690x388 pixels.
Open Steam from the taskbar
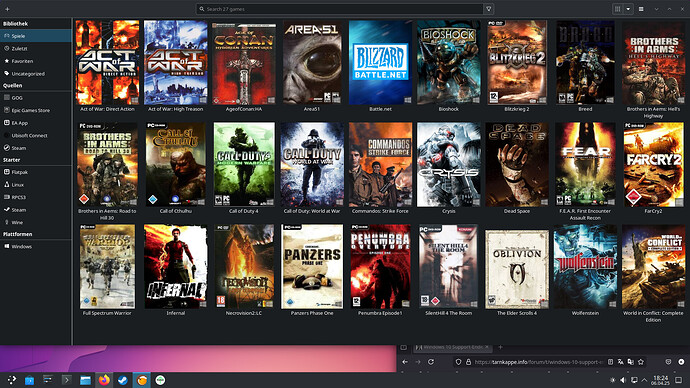(x=123, y=380)
